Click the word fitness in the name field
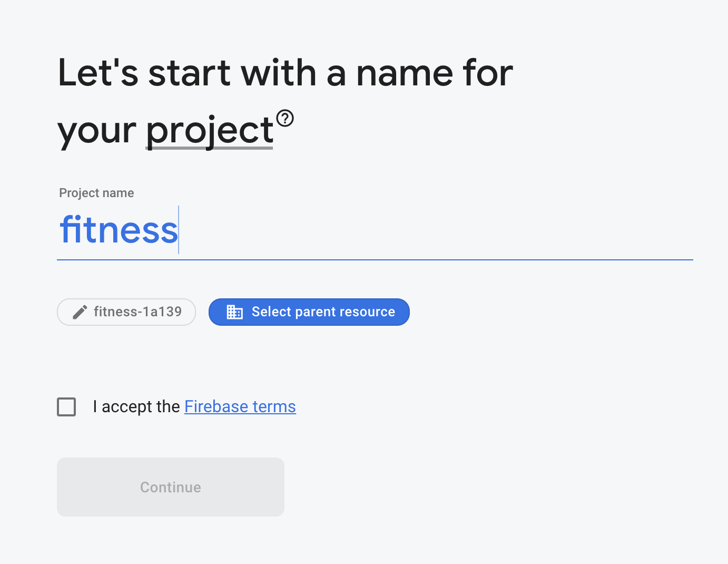This screenshot has height=564, width=728. click(119, 230)
